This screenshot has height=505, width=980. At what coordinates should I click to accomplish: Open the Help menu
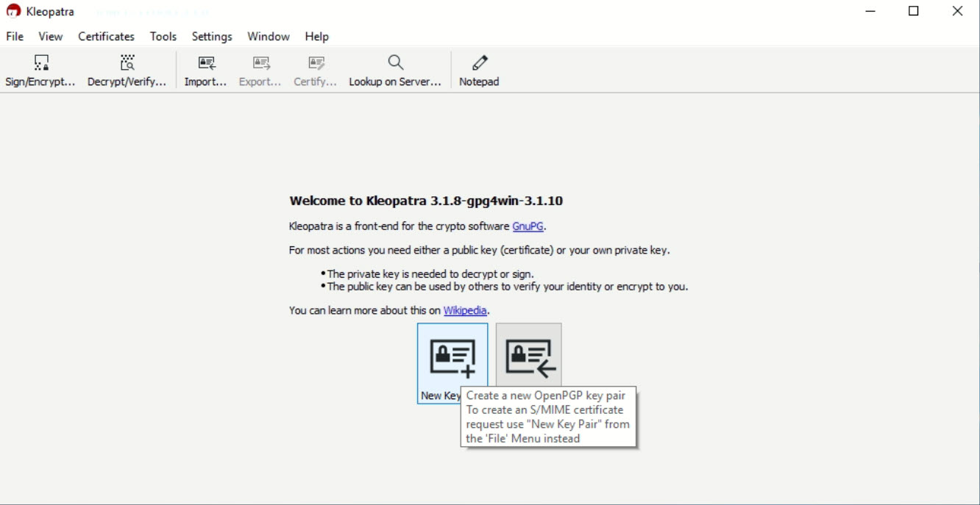pyautogui.click(x=317, y=36)
